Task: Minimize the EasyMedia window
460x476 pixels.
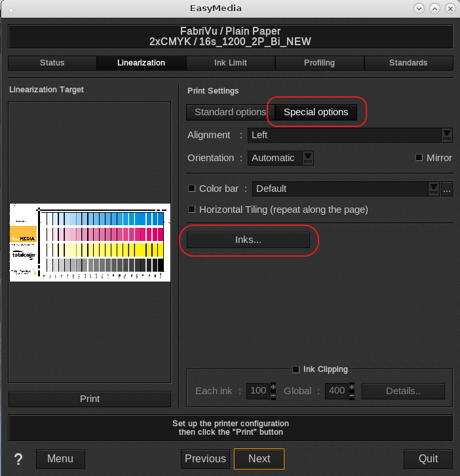Action: point(419,9)
